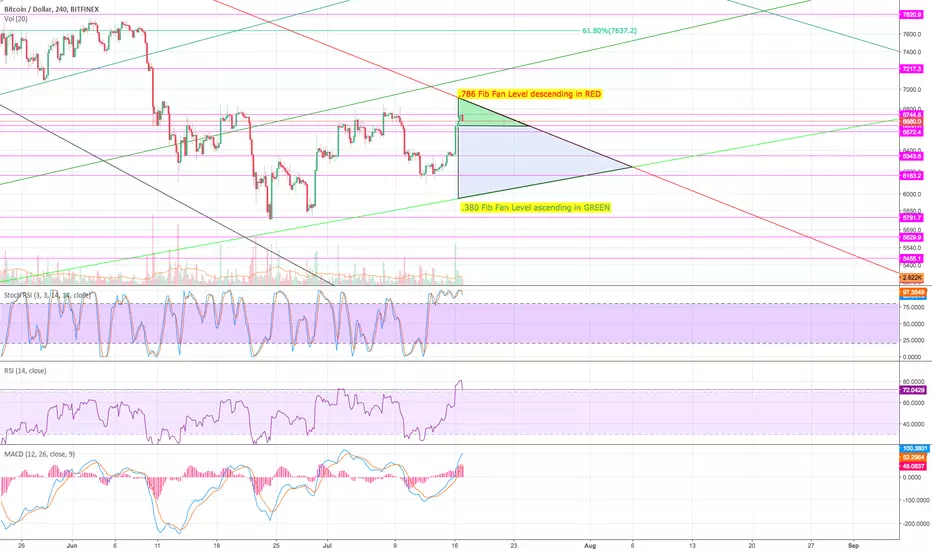This screenshot has width=932, height=550.
Task: Click the 75.0000 Stoch RSI axis value
Action: [913, 307]
